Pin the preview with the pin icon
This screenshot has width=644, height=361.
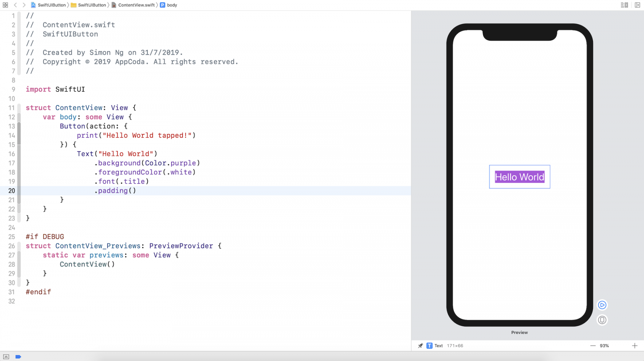pyautogui.click(x=420, y=346)
